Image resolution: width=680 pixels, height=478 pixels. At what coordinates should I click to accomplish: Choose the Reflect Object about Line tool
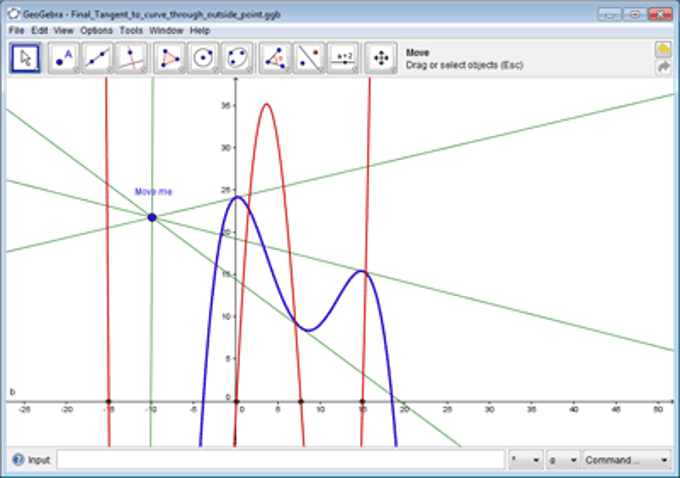[x=309, y=58]
